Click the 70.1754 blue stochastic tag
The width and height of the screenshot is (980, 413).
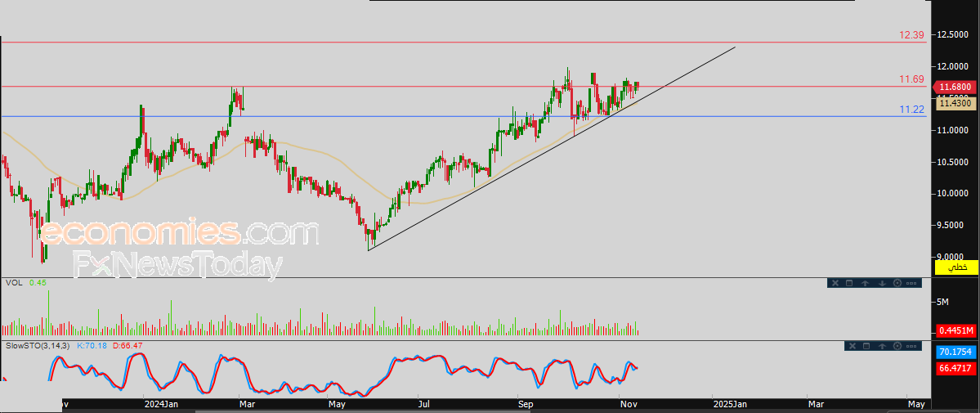pyautogui.click(x=956, y=352)
